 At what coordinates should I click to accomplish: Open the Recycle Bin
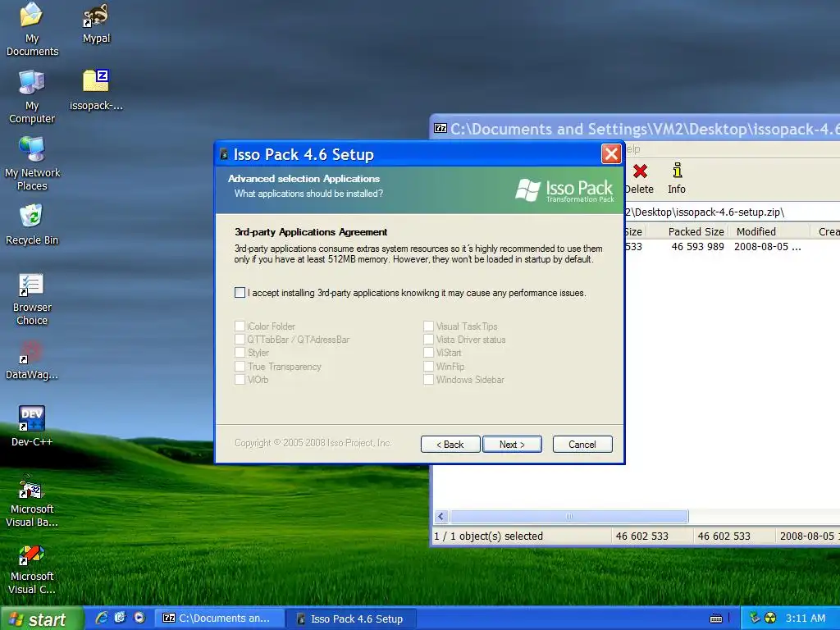point(32,225)
